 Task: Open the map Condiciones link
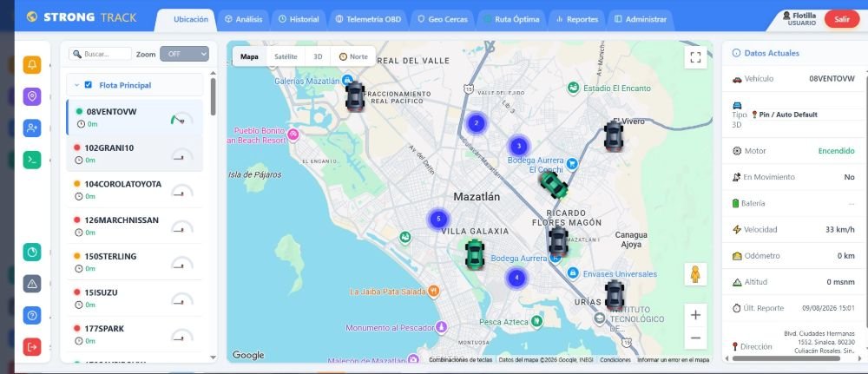(615, 359)
